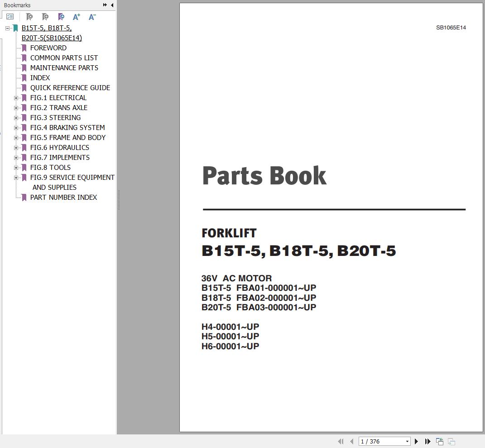Click the bookmark icon beside FOREWORD
Image resolution: width=485 pixels, height=448 pixels.
coord(24,48)
